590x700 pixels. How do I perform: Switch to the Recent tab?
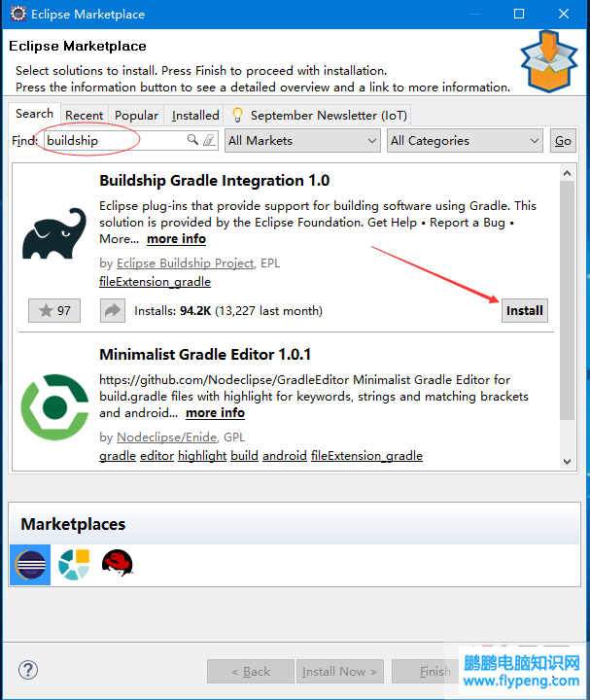[84, 115]
